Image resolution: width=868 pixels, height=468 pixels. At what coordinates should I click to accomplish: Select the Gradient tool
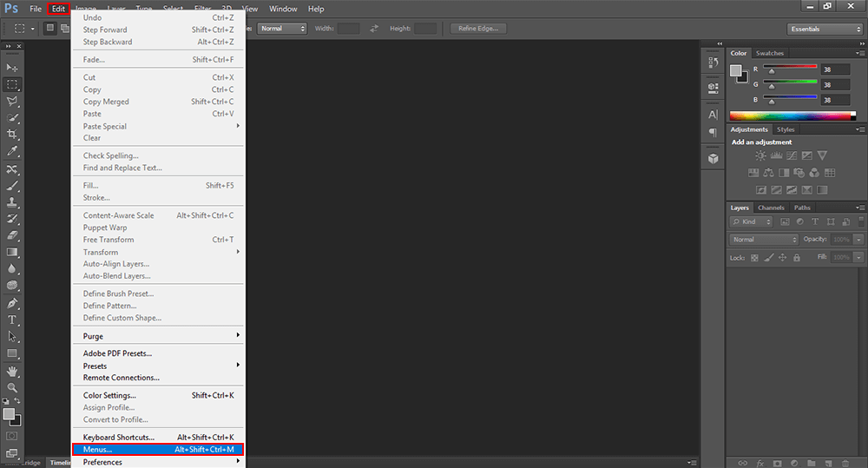click(11, 252)
